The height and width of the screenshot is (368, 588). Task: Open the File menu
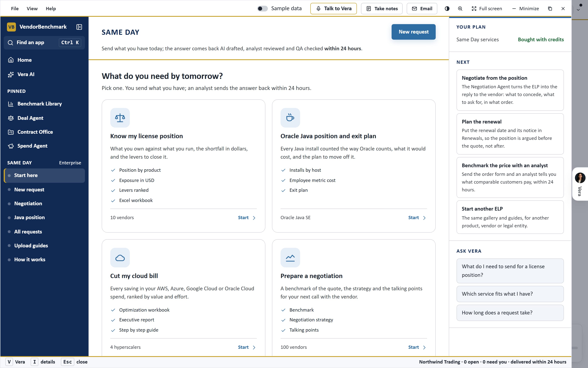click(15, 9)
